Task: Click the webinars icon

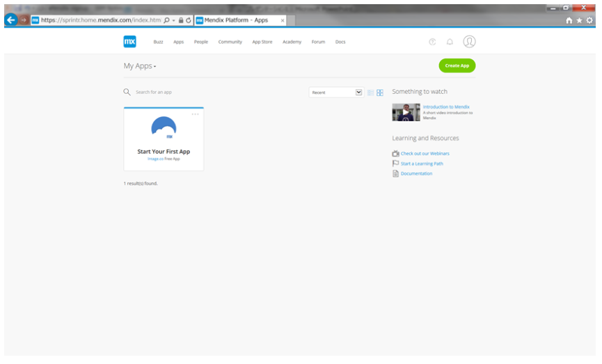Action: coord(395,154)
